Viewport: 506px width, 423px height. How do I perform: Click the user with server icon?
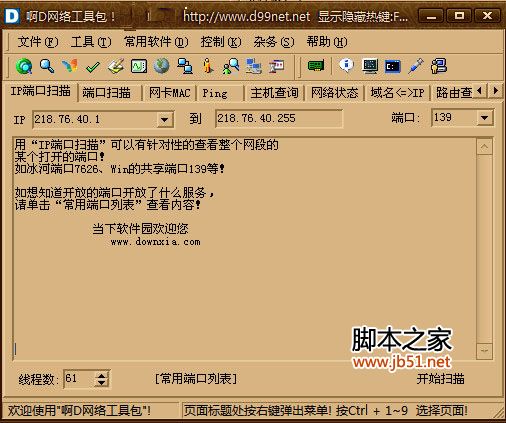click(x=439, y=66)
